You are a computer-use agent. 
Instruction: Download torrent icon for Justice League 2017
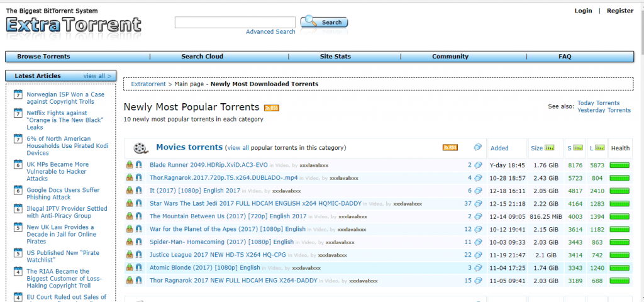[x=130, y=255]
